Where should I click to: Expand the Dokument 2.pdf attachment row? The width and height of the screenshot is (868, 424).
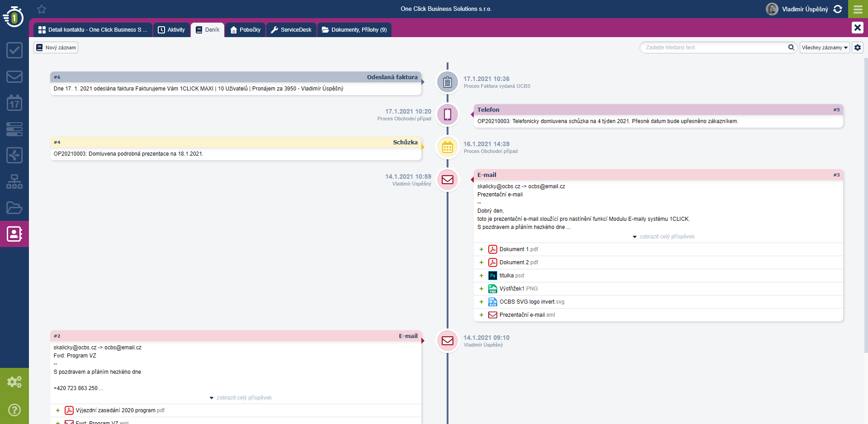pyautogui.click(x=481, y=262)
